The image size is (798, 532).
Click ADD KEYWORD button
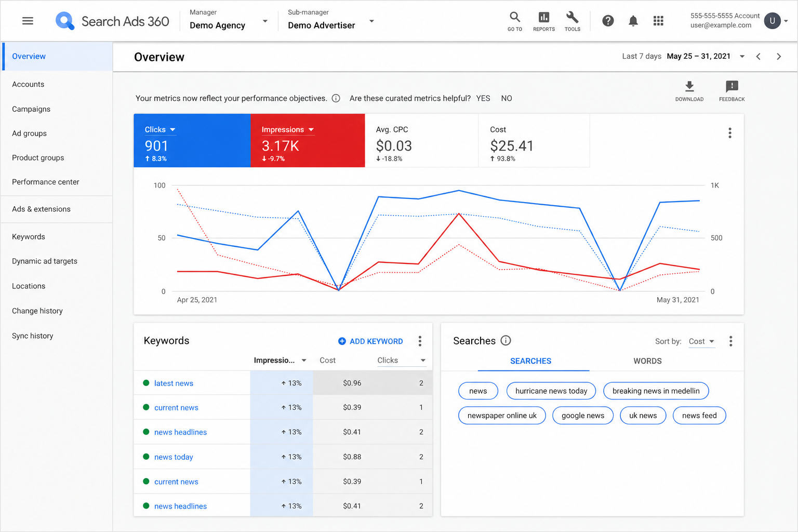(x=370, y=341)
